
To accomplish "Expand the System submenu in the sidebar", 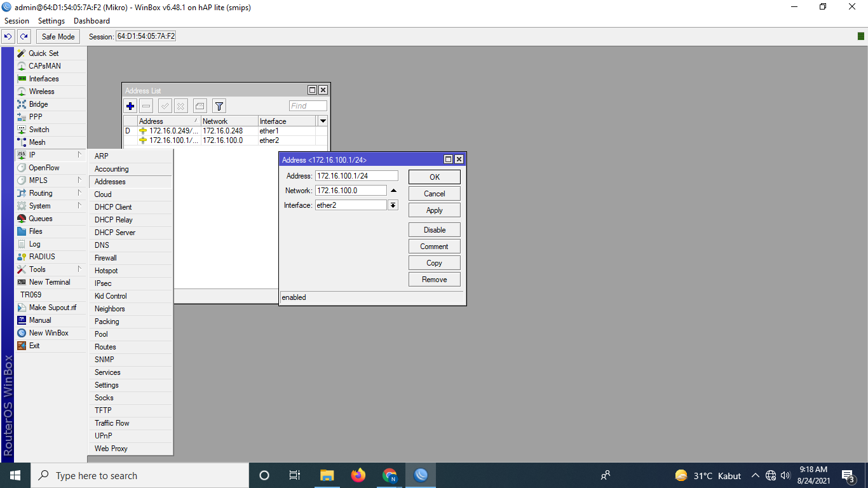I will 50,206.
